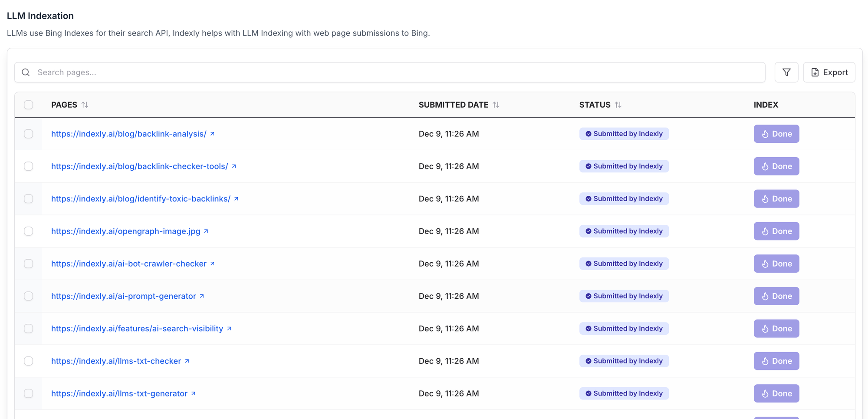
Task: Click Done button for ai-search-visibility row
Action: click(x=776, y=329)
